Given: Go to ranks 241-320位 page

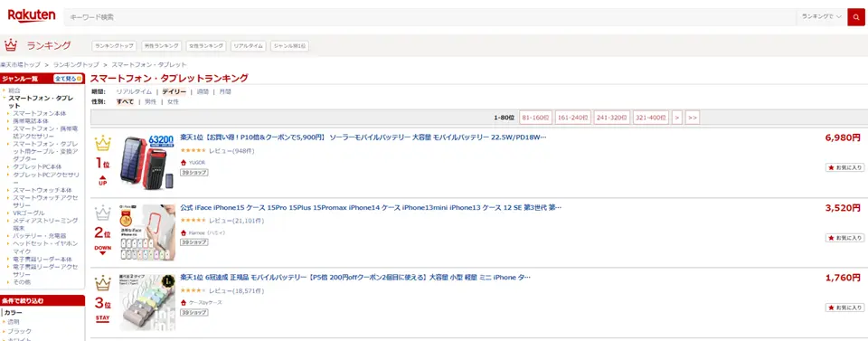Looking at the screenshot, I should pos(612,118).
